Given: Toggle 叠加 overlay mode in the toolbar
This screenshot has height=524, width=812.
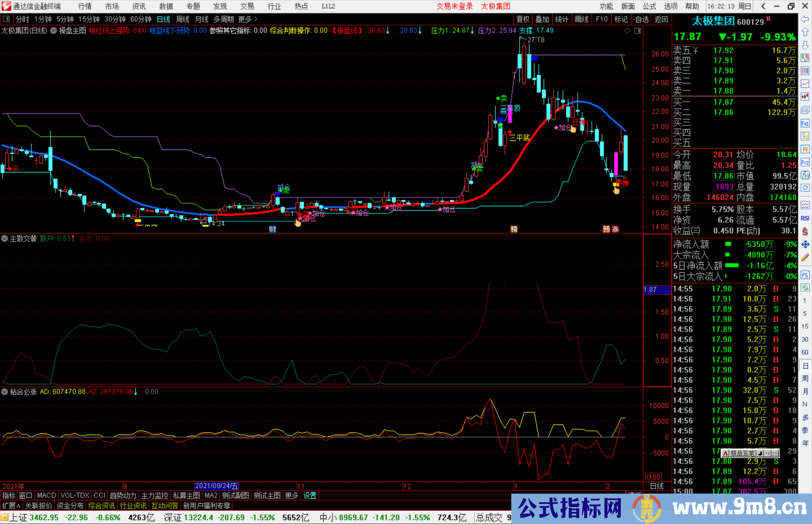Looking at the screenshot, I should [542, 19].
